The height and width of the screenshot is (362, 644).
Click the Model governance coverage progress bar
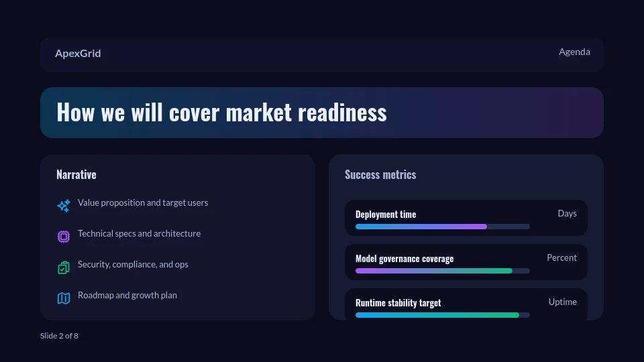coord(442,271)
